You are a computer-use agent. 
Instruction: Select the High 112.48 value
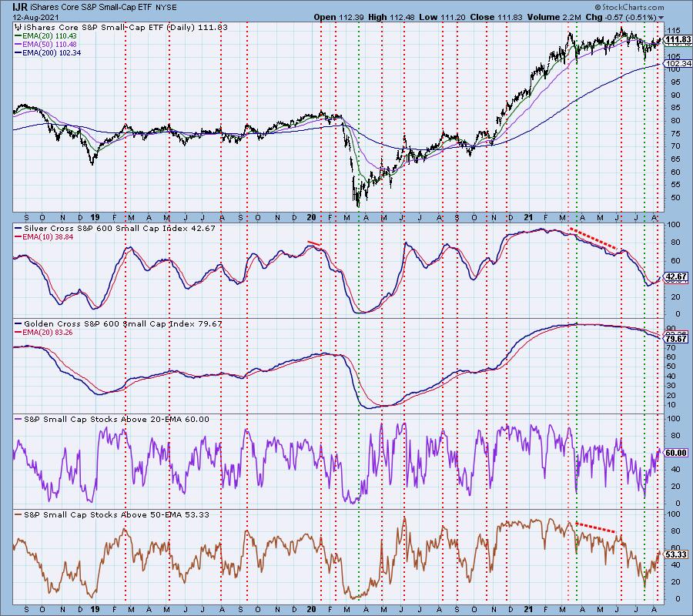(391, 17)
